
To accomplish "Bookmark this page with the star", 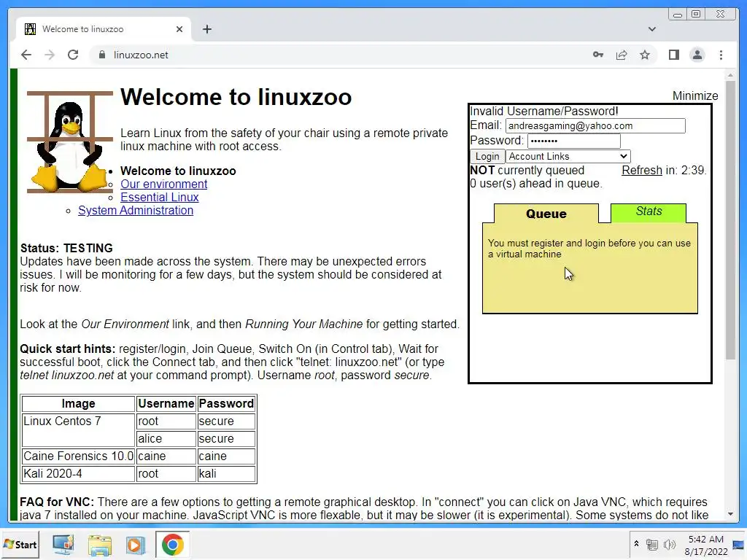I will pyautogui.click(x=645, y=55).
